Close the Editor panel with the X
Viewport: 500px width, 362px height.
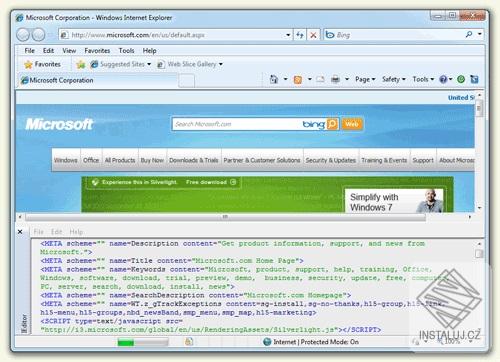[20, 232]
